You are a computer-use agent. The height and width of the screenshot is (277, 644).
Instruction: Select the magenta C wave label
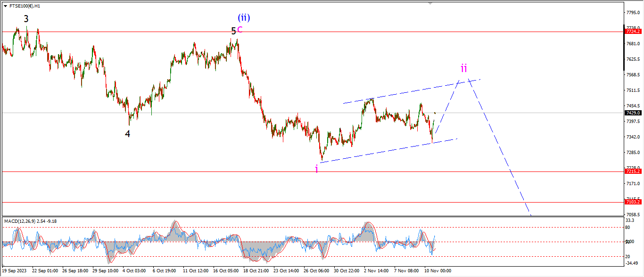tap(239, 30)
